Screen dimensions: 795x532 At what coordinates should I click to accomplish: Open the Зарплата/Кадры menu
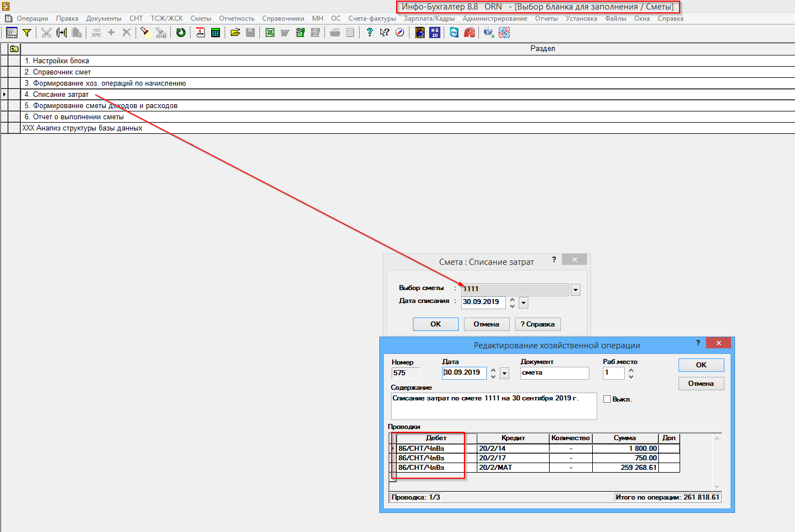click(x=429, y=18)
